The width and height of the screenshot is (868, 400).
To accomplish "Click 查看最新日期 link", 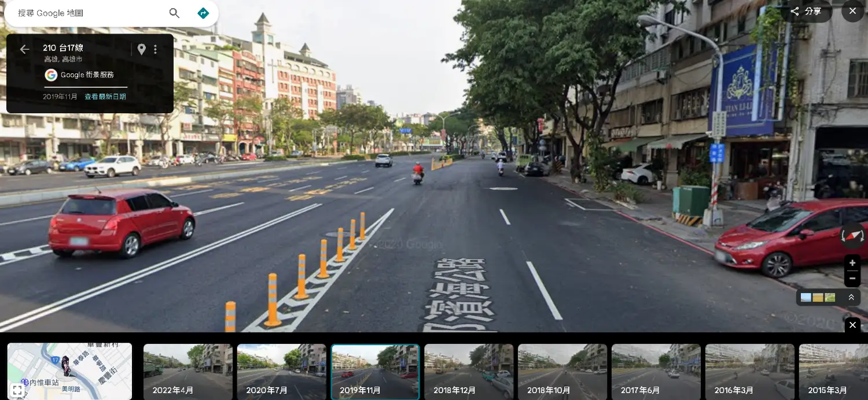I will click(x=105, y=97).
